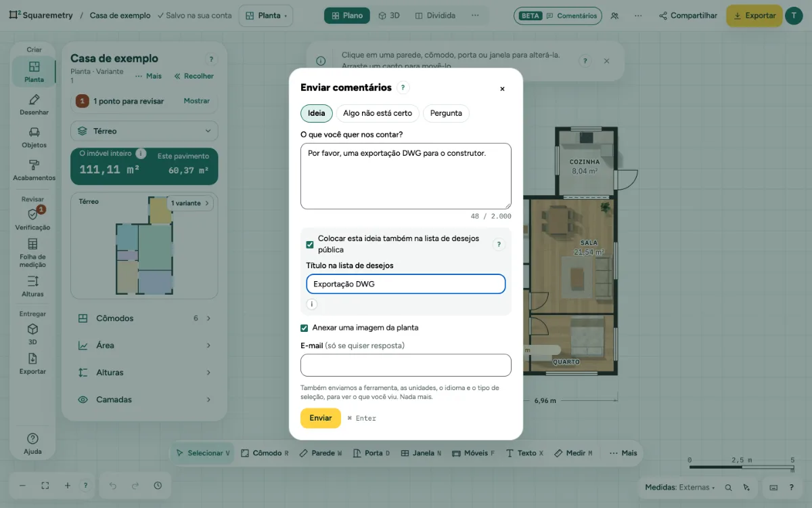Switch to Dividida view tab
812x508 pixels.
[434, 16]
